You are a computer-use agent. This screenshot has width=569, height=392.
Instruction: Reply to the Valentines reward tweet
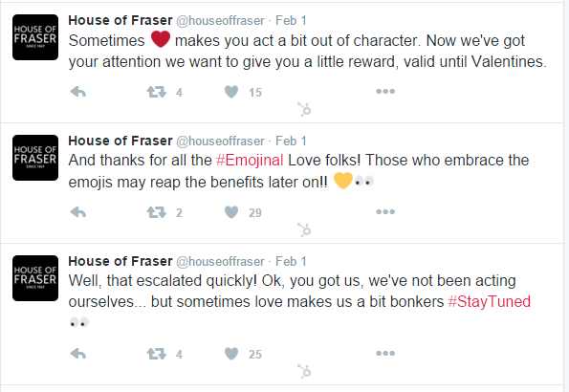(x=78, y=92)
